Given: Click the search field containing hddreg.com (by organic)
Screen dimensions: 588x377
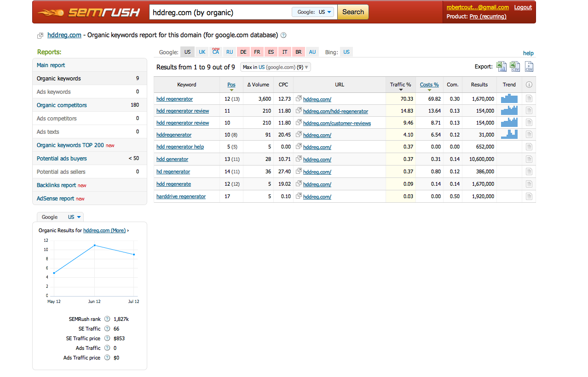Looking at the screenshot, I should (x=221, y=12).
